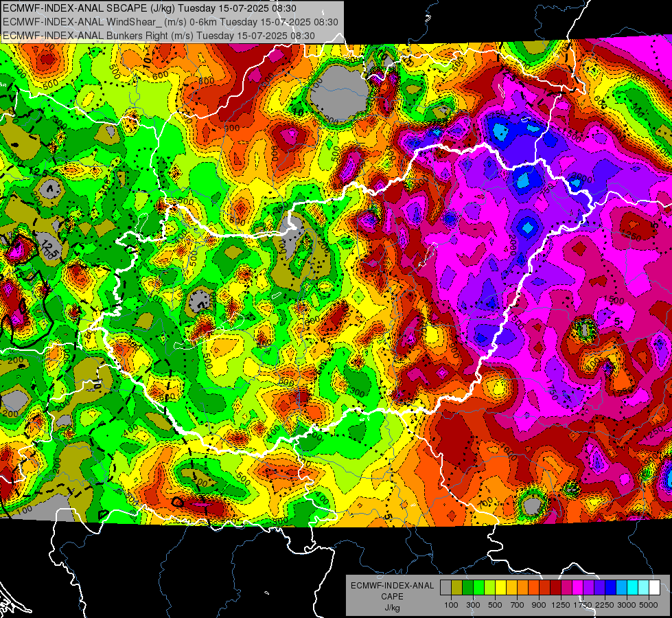Click the ECMWF-INDEX-ANAL legend title
The image size is (672, 618).
393,586
